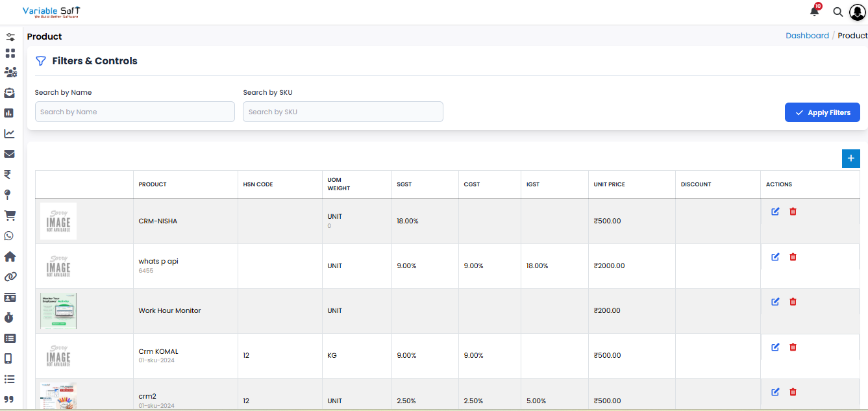Click the notification bell icon
Screen dimensions: 868x411
pos(814,12)
